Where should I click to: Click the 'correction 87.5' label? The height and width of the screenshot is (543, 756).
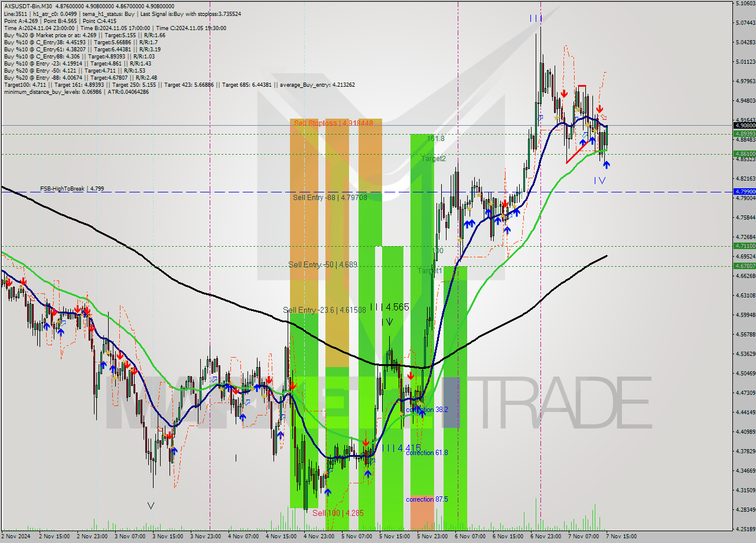(x=427, y=499)
